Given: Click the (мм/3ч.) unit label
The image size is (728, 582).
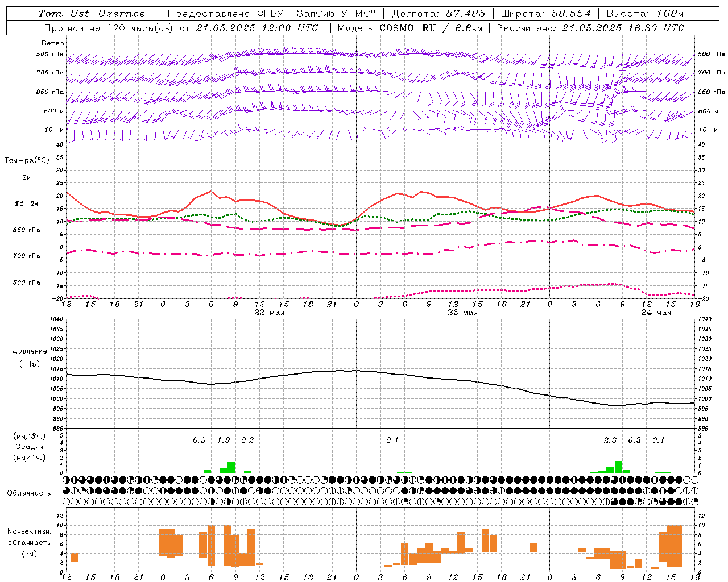Looking at the screenshot, I should [x=30, y=436].
